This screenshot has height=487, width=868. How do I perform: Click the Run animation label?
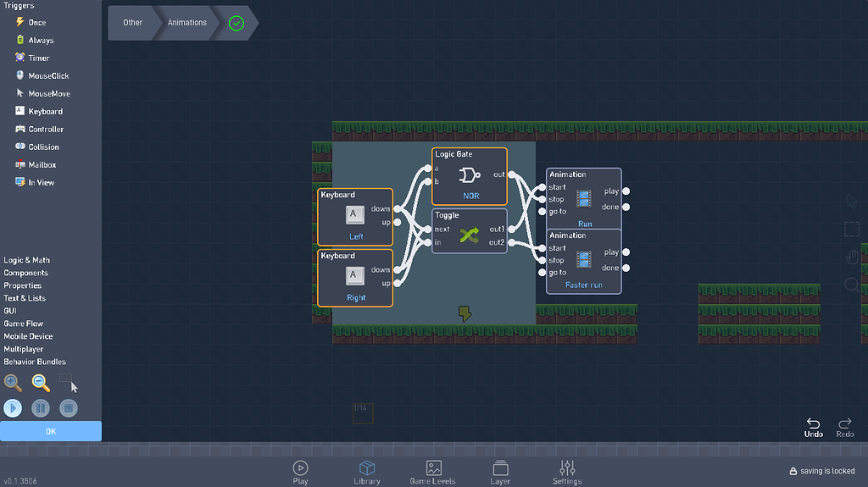point(585,224)
